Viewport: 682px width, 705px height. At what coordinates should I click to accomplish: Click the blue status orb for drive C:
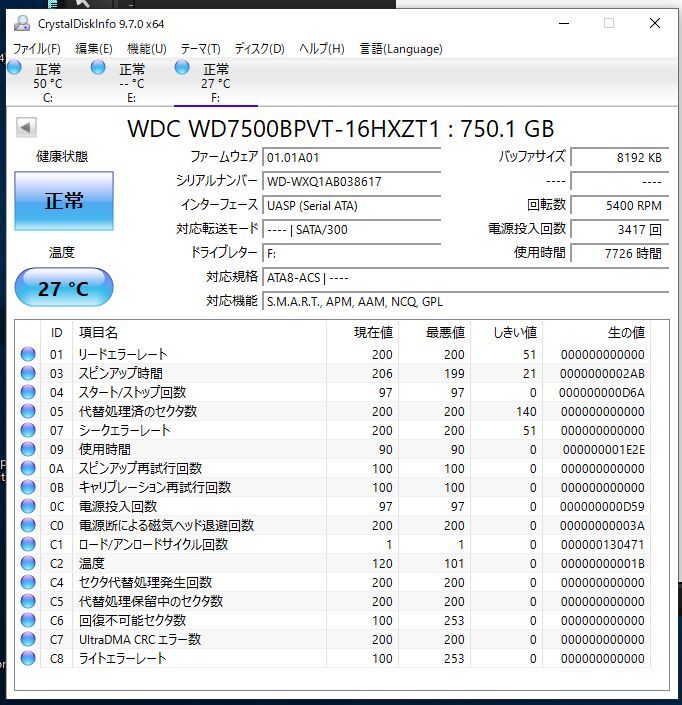[14, 67]
